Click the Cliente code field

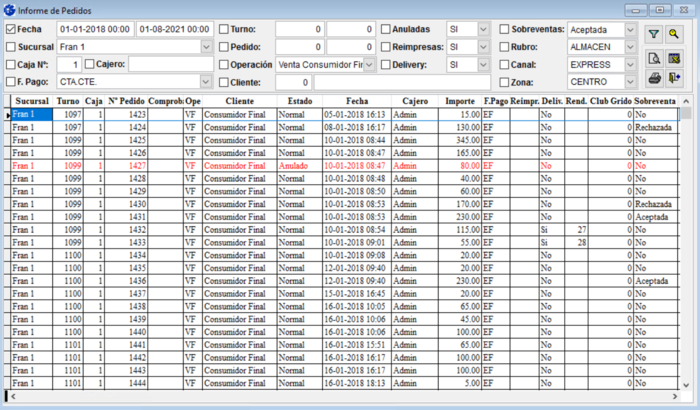coord(293,82)
